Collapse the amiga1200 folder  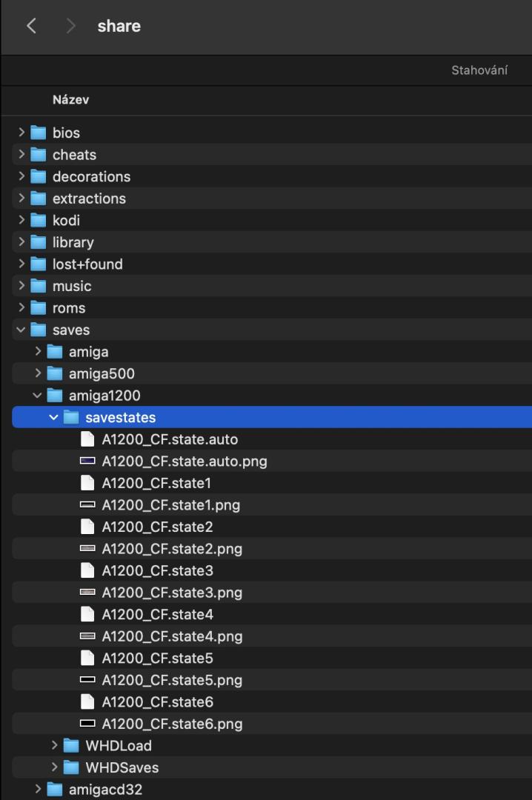click(x=37, y=396)
